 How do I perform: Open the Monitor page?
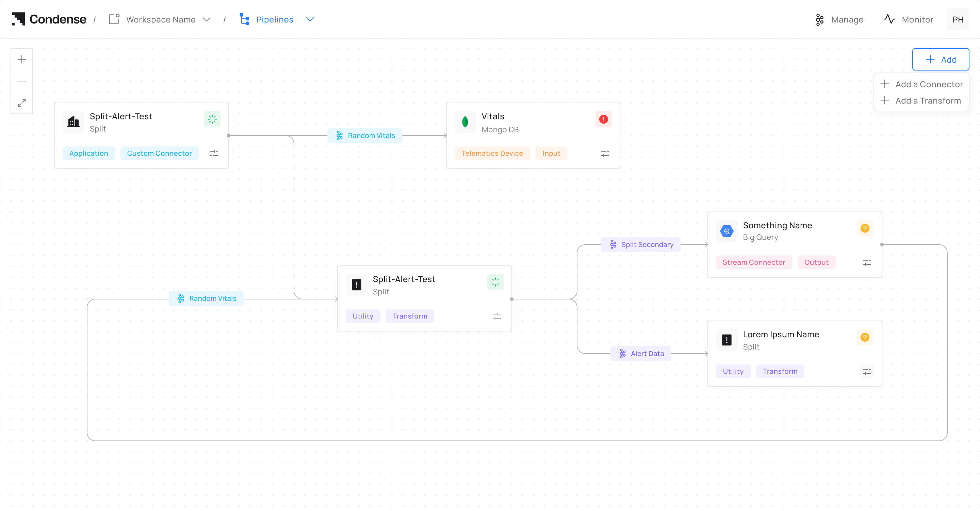(908, 19)
